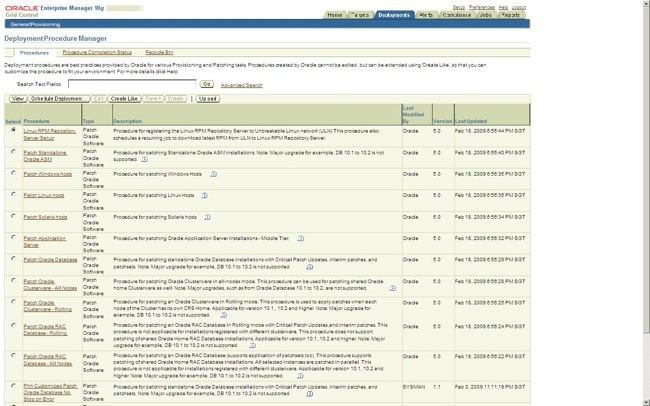Open Provisioning link in blue navigation bar

point(46,24)
